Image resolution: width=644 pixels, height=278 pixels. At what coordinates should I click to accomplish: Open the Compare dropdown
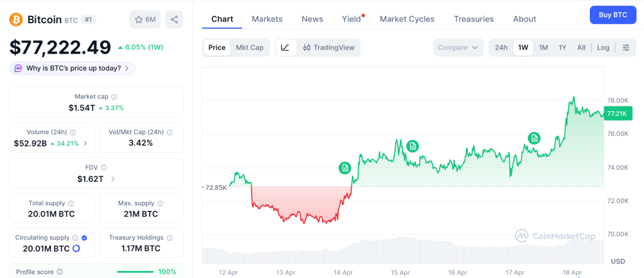click(x=458, y=48)
